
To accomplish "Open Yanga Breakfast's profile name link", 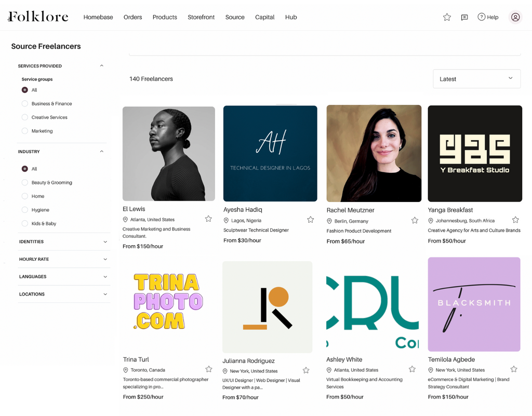I will (450, 210).
